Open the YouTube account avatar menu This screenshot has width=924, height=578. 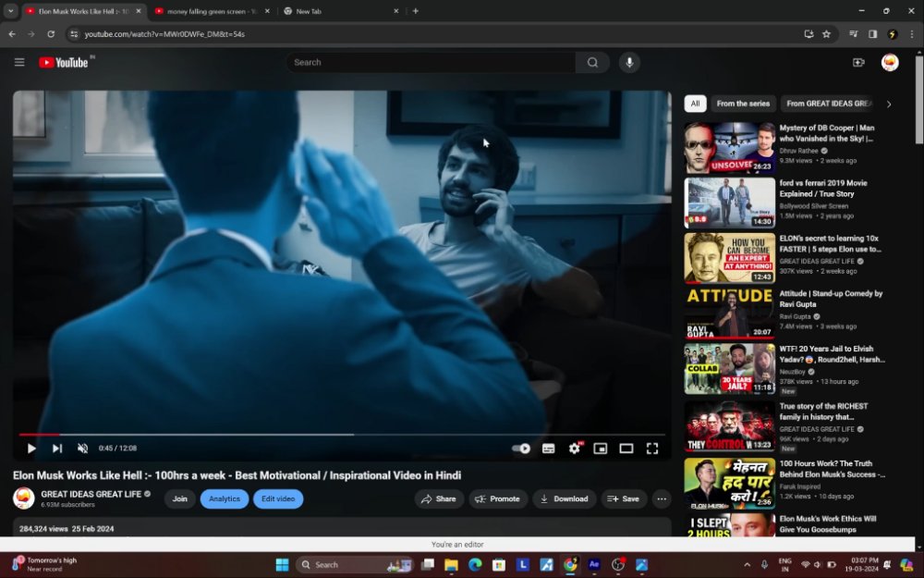[890, 62]
